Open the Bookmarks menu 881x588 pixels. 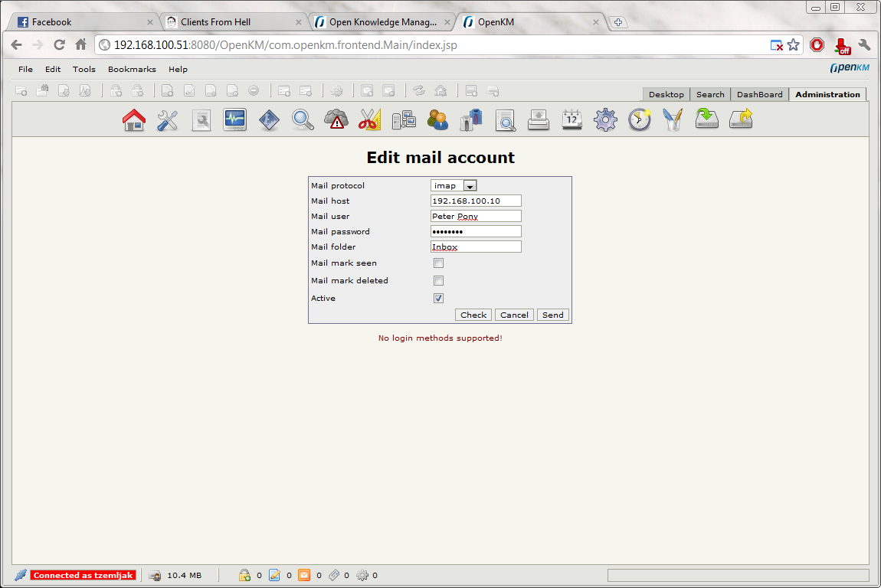coord(132,69)
